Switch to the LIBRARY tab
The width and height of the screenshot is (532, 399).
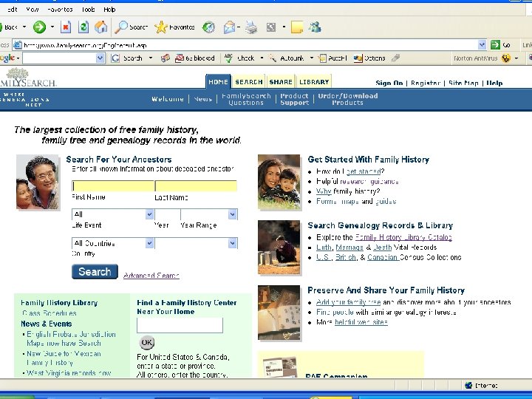(x=314, y=82)
